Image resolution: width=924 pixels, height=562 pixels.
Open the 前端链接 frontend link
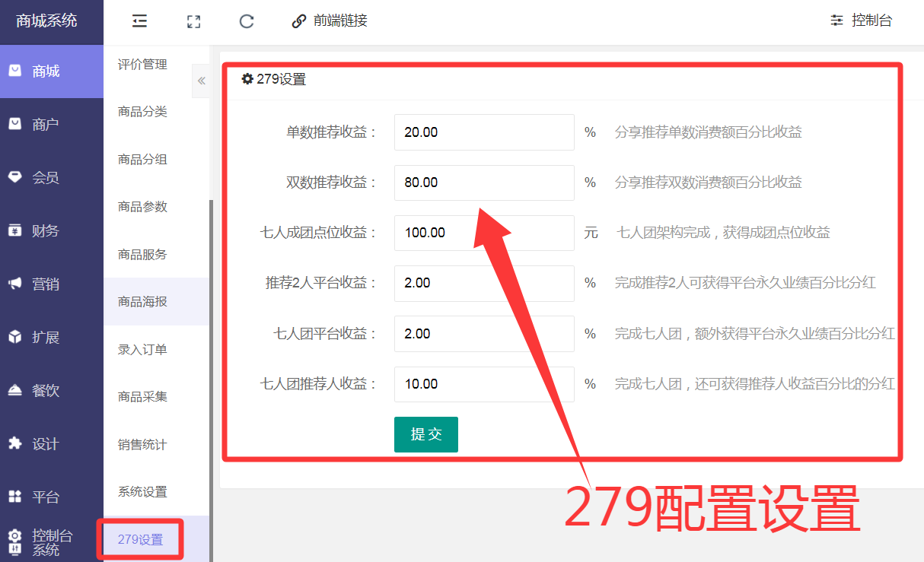[330, 21]
